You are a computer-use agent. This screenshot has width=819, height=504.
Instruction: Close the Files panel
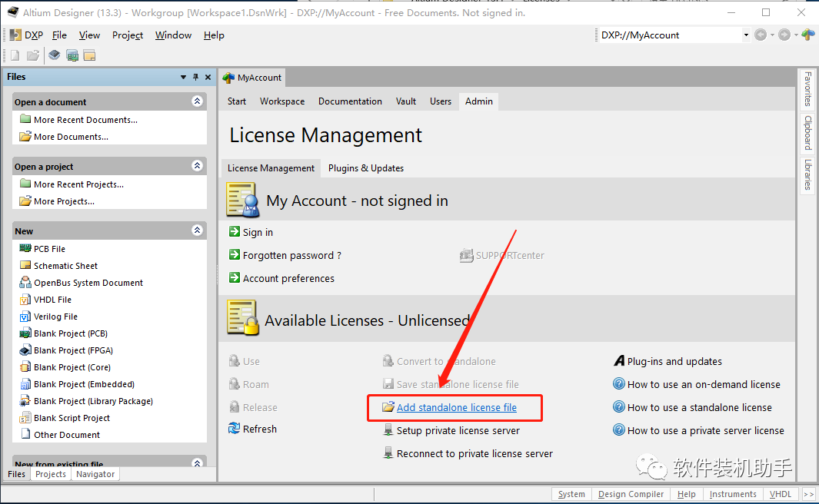[x=208, y=78]
